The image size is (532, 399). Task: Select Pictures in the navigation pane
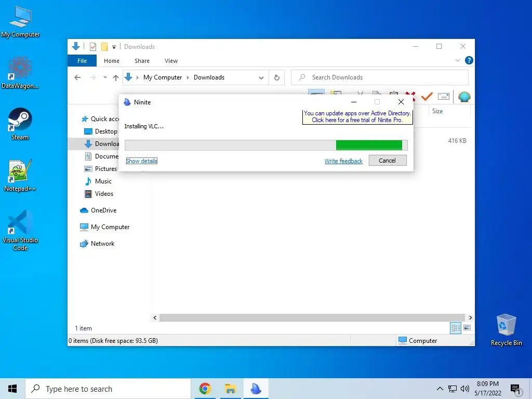(x=101, y=169)
